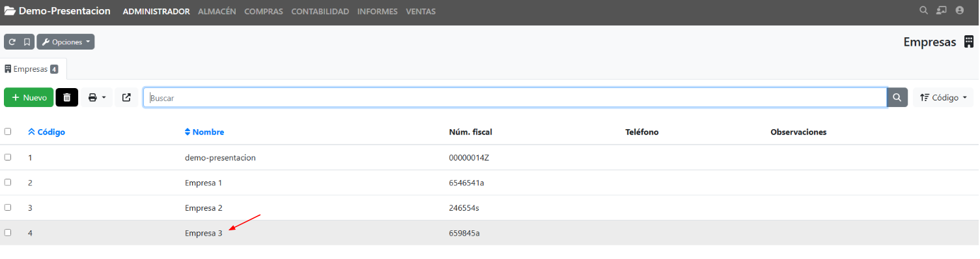
Task: Sort by Nombre column header
Action: [x=204, y=132]
